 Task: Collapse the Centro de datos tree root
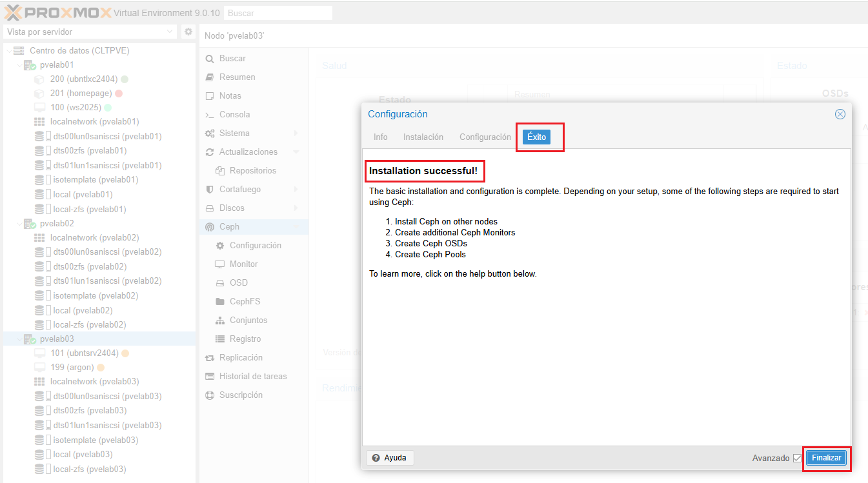[x=8, y=51]
